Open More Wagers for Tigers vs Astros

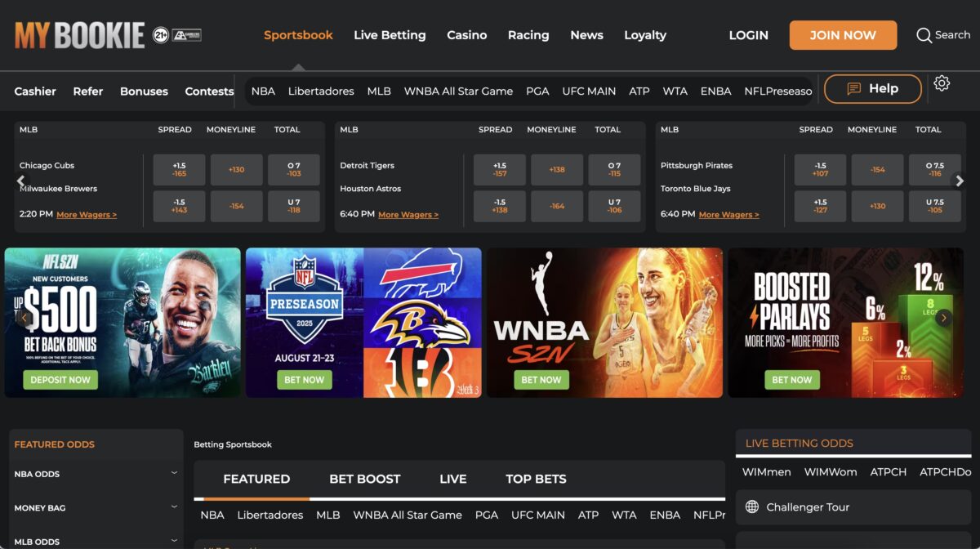coord(408,215)
